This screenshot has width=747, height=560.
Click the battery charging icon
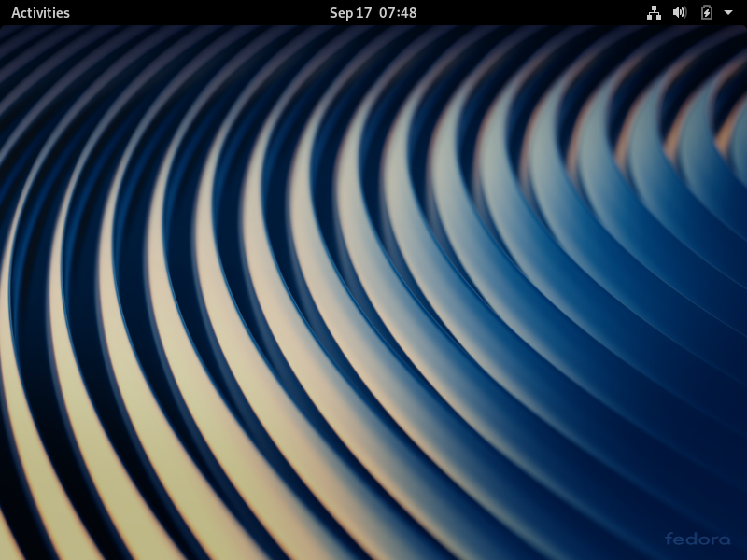(706, 13)
